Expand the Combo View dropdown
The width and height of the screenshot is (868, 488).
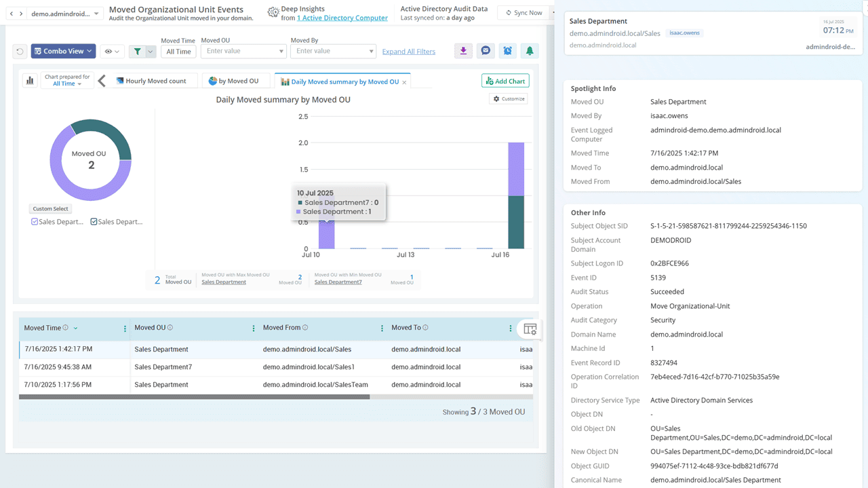[63, 52]
